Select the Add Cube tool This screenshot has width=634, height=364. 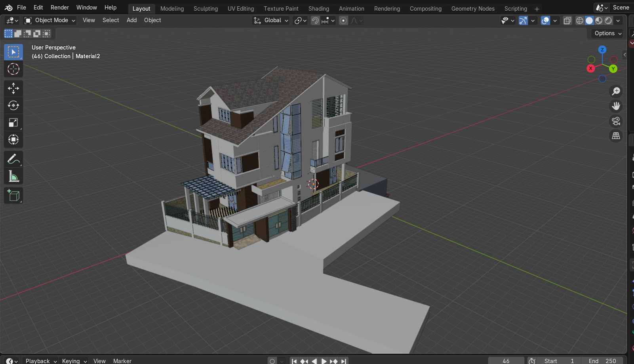(x=13, y=196)
